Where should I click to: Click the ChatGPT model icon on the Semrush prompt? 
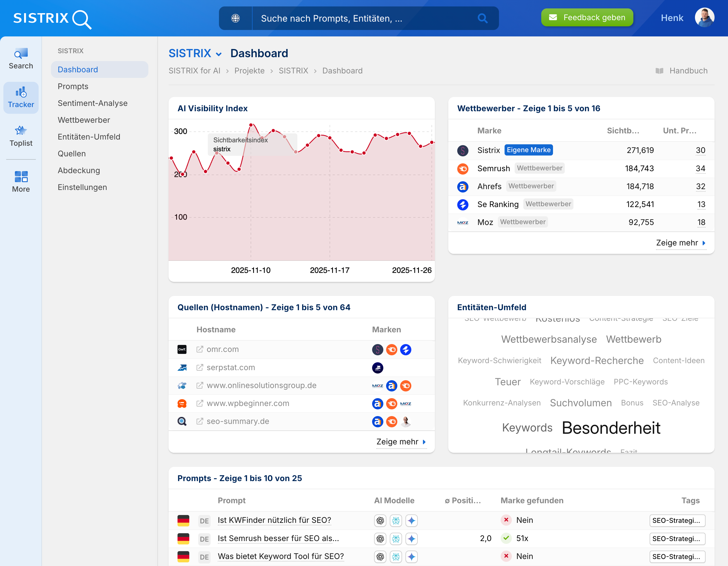(x=380, y=539)
